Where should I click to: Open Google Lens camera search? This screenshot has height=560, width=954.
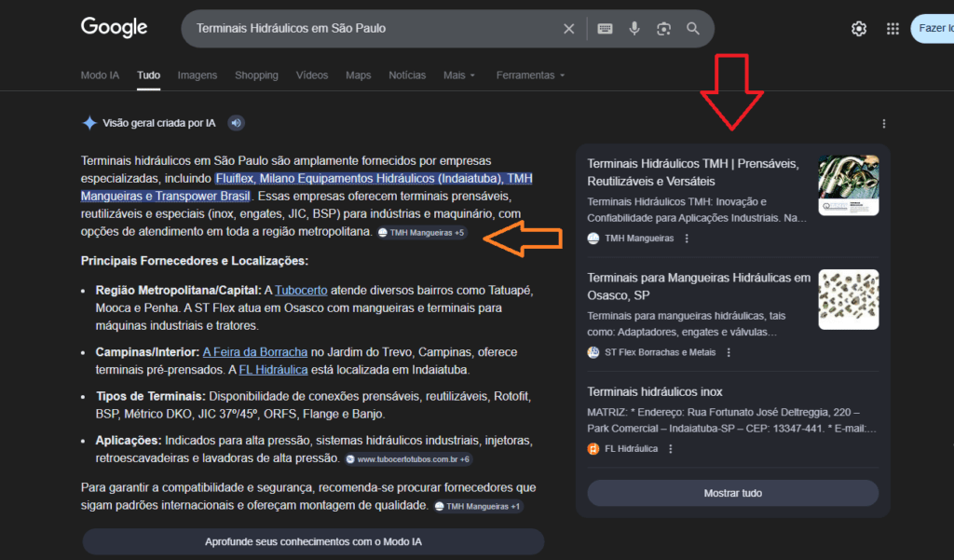(x=663, y=28)
